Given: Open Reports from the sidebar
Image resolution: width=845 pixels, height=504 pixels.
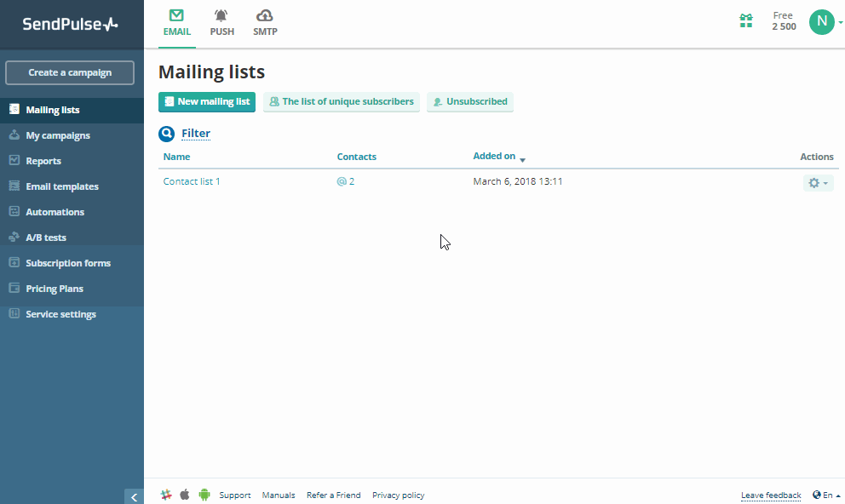Looking at the screenshot, I should click(x=45, y=160).
